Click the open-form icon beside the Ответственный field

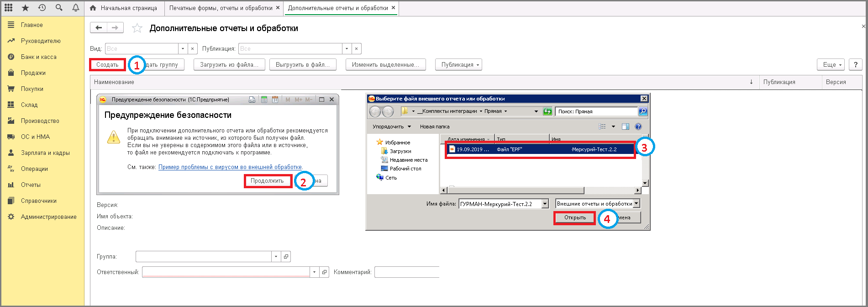(x=325, y=272)
